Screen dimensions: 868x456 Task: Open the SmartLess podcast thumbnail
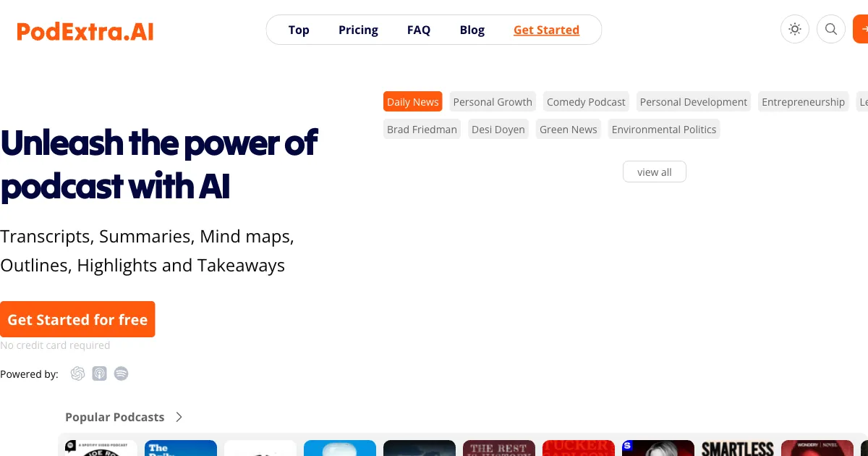click(x=738, y=448)
